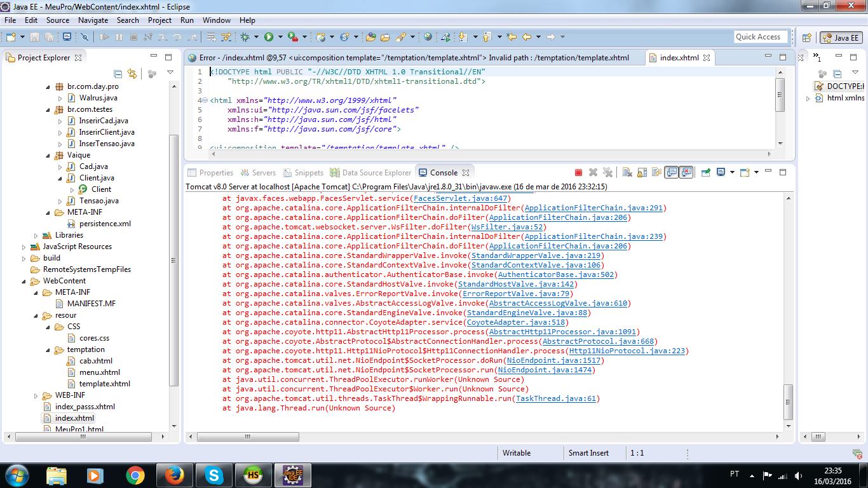Screen dimensions: 868x488
Task: Click Back navigation arrow in toolbar
Action: tap(526, 37)
